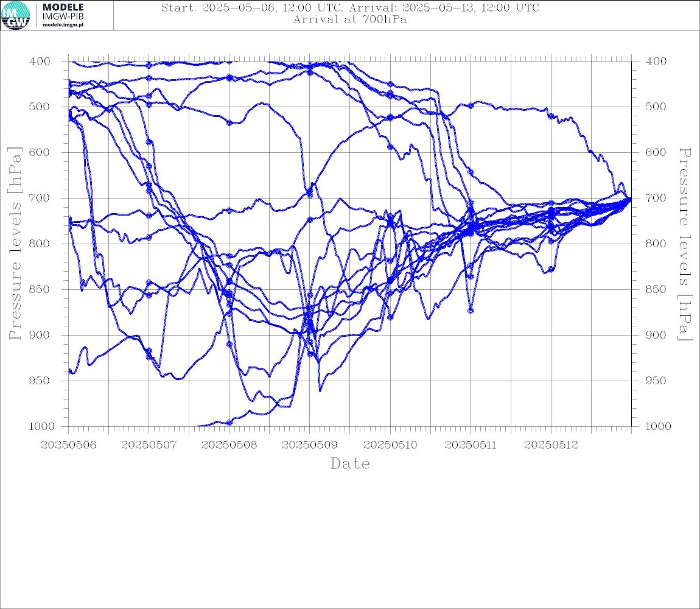Click the right axis 1000 label
The height and width of the screenshot is (609, 700).
(x=658, y=426)
